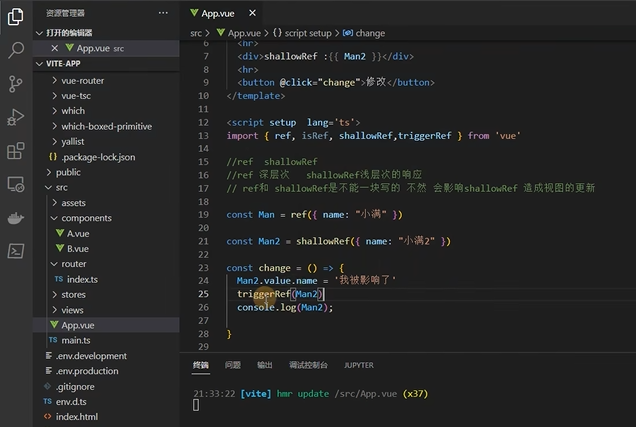This screenshot has width=636, height=427.
Task: Expand the assets folder
Action: point(54,202)
